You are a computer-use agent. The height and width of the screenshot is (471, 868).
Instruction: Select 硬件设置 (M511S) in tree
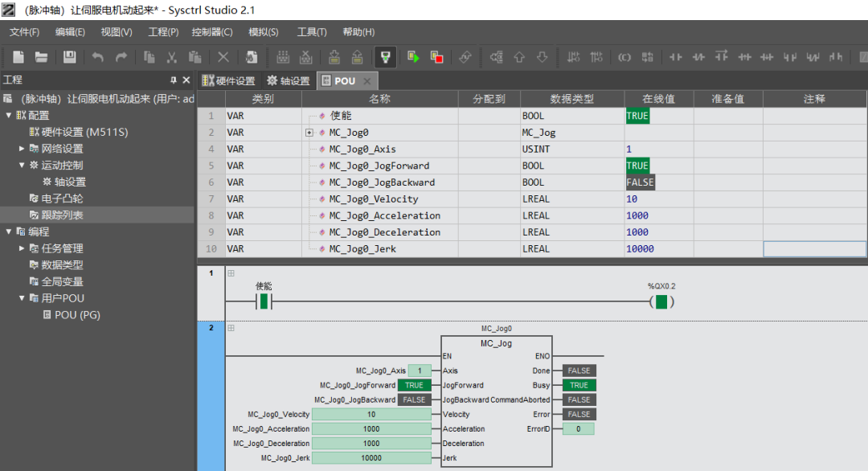[79, 132]
